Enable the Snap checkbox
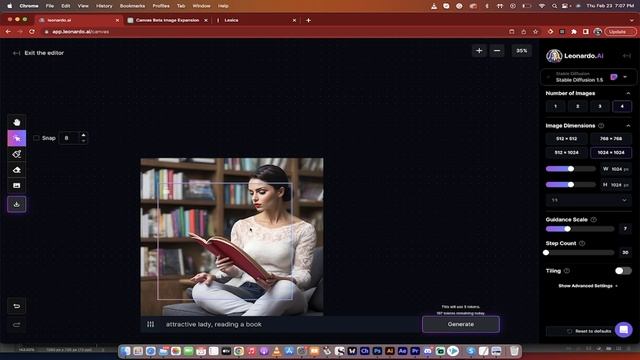640x360 pixels. click(x=36, y=138)
